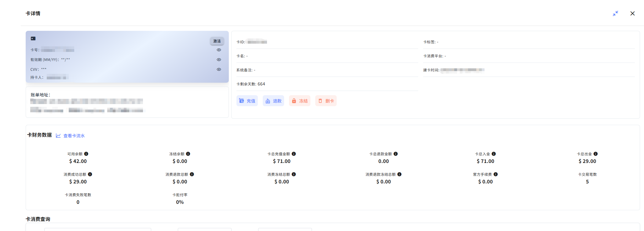Click the 充值 recharge button
644x231 pixels.
coord(247,101)
